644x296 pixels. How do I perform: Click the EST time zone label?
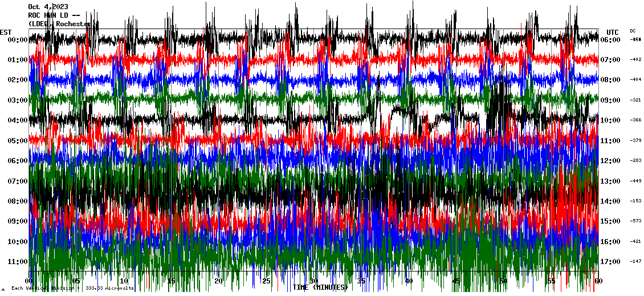(6, 32)
